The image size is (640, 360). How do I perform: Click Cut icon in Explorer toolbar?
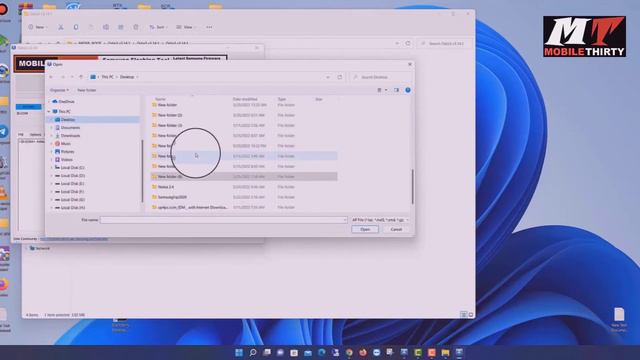coord(61,27)
